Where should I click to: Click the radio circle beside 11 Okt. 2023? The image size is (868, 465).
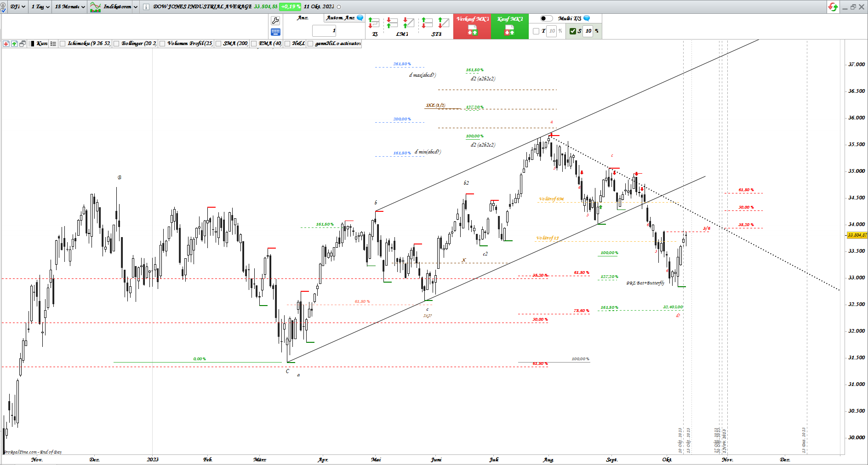pos(339,7)
